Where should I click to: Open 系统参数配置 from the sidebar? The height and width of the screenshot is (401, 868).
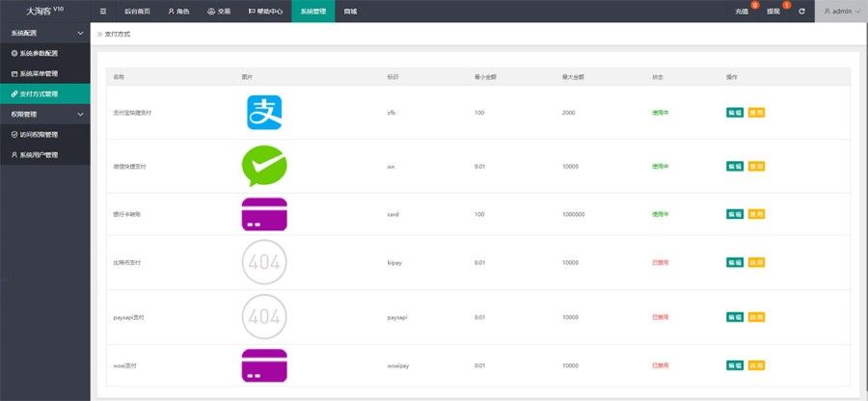coord(44,53)
